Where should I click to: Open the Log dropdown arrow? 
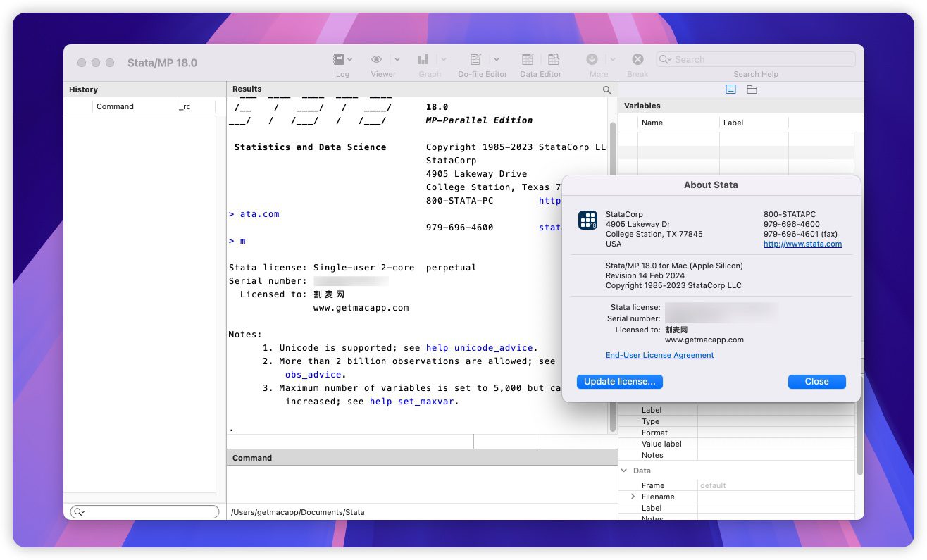[x=350, y=60]
